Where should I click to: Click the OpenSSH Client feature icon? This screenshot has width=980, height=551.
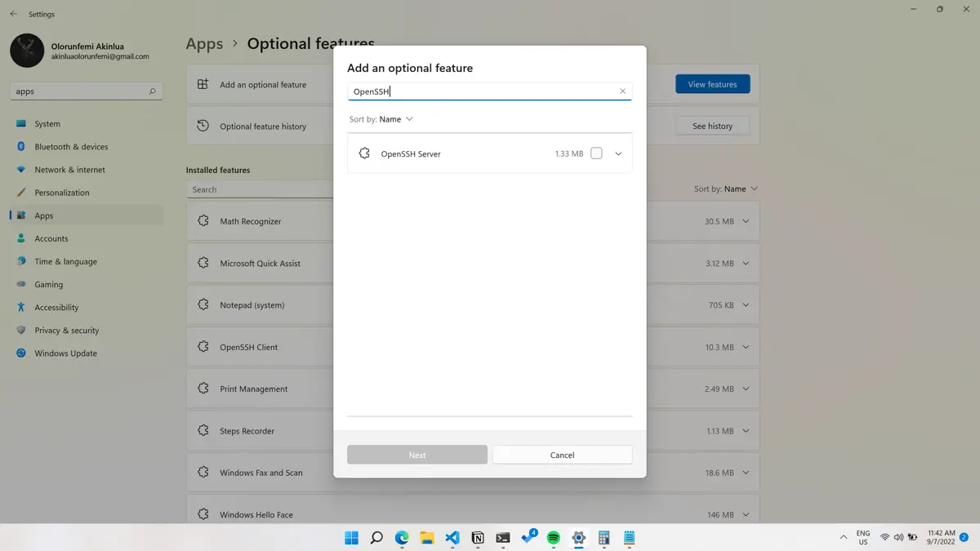pos(203,347)
